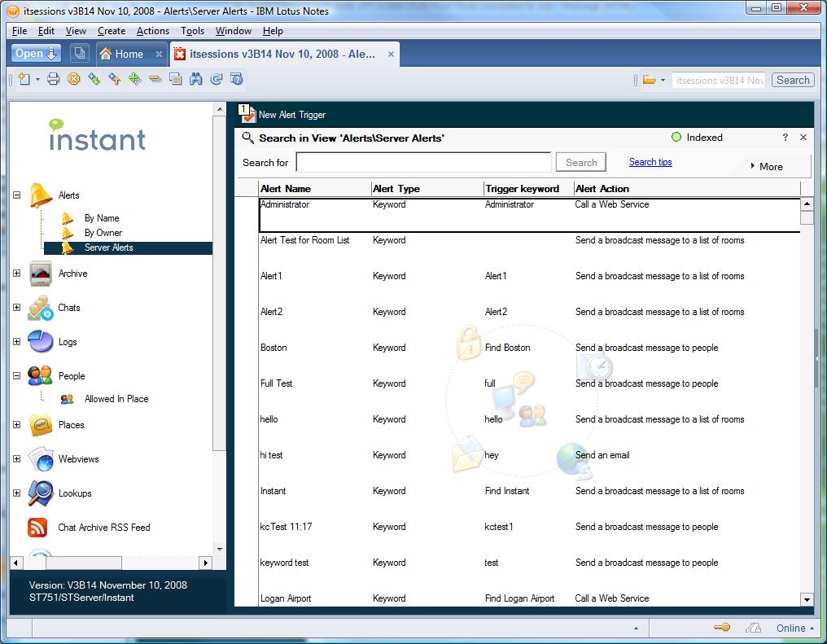Click the Lookups magnifier icon
Screen dimensions: 827x644
pyautogui.click(x=41, y=493)
